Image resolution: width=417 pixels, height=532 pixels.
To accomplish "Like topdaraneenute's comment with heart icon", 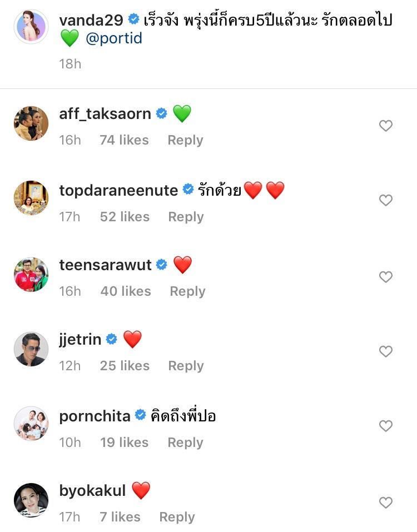I will coord(385,200).
